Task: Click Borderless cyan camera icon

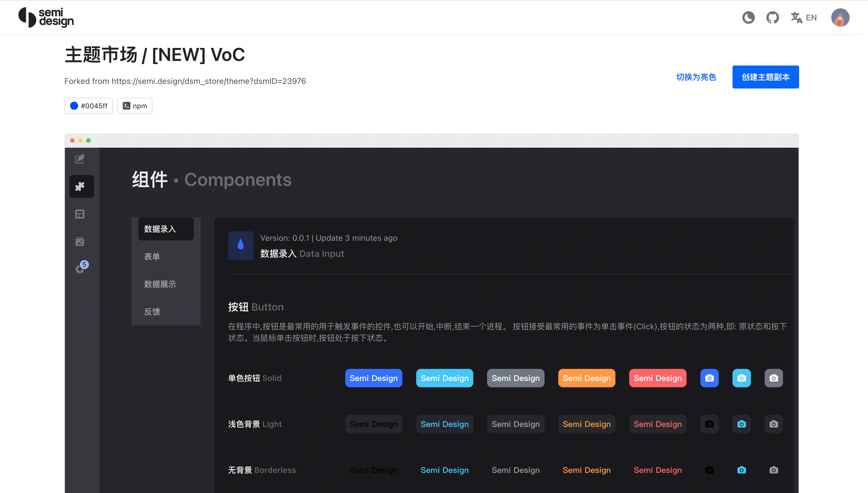Action: tap(741, 470)
